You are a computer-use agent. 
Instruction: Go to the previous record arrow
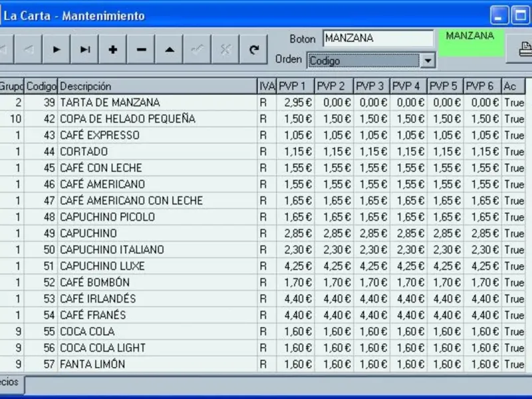29,49
